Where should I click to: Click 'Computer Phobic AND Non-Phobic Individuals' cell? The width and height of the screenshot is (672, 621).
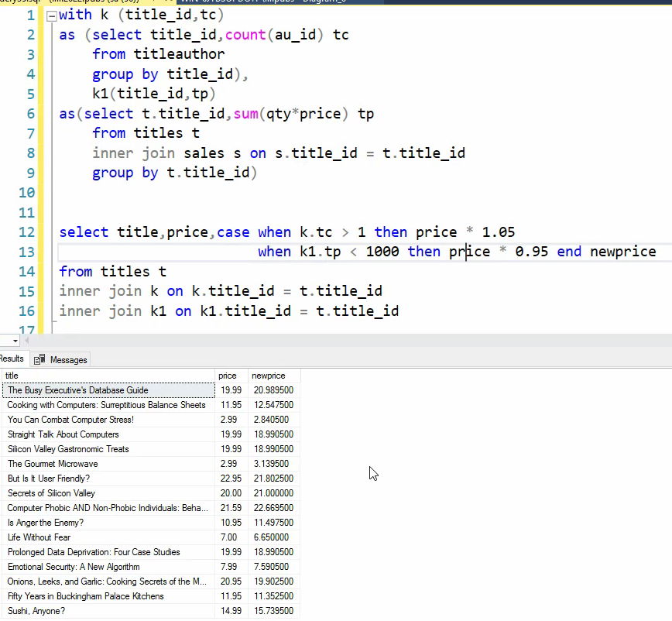[x=108, y=508]
